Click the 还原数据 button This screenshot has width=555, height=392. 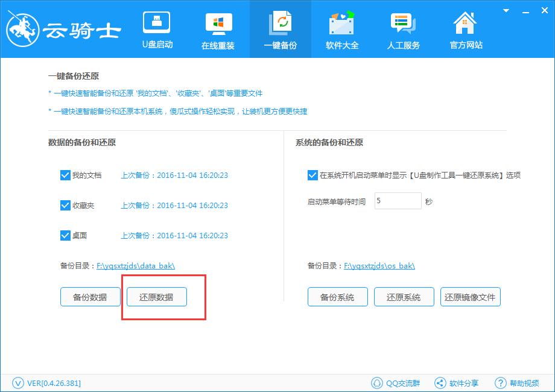click(156, 297)
